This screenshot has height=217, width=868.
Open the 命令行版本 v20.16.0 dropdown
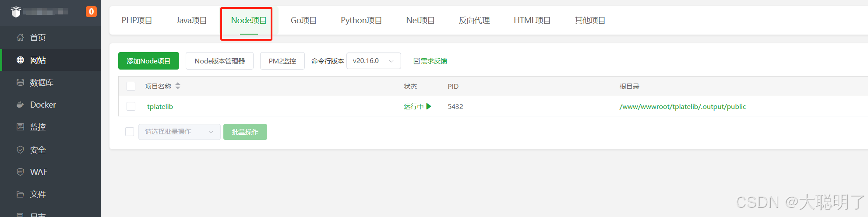pyautogui.click(x=374, y=61)
